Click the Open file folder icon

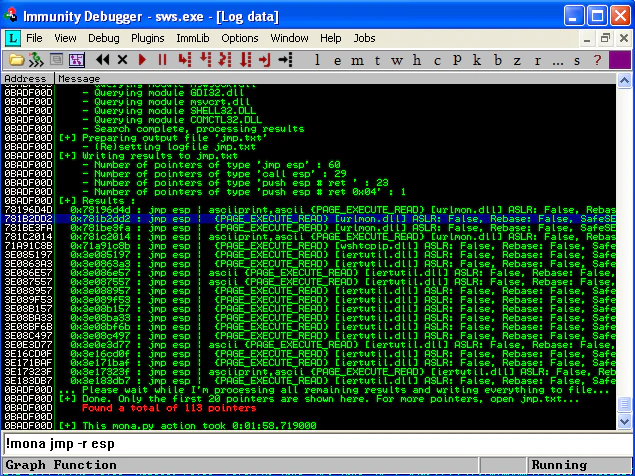pos(17,60)
